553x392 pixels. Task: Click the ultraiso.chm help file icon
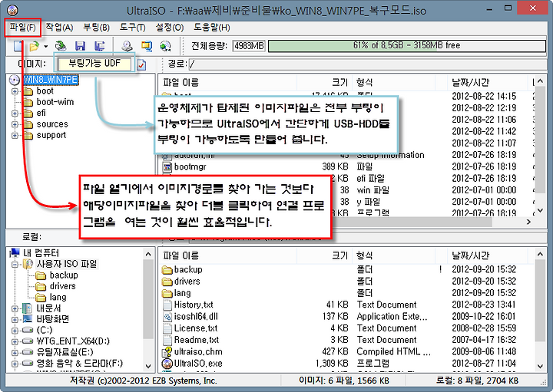pos(167,352)
